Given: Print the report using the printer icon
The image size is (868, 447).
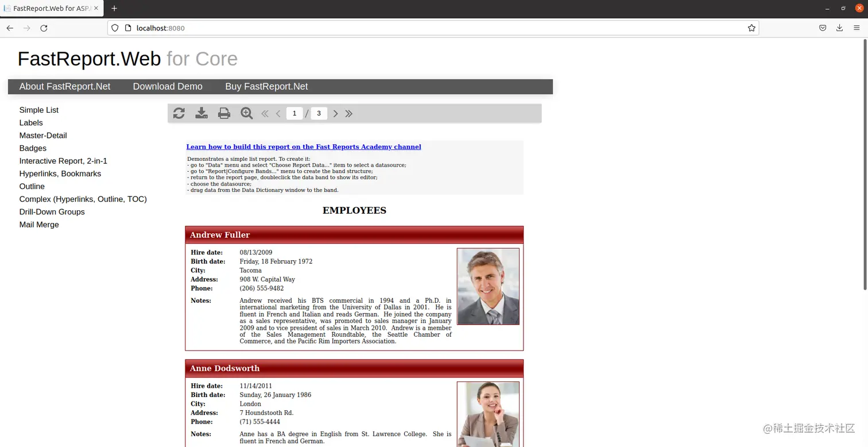Looking at the screenshot, I should click(224, 113).
